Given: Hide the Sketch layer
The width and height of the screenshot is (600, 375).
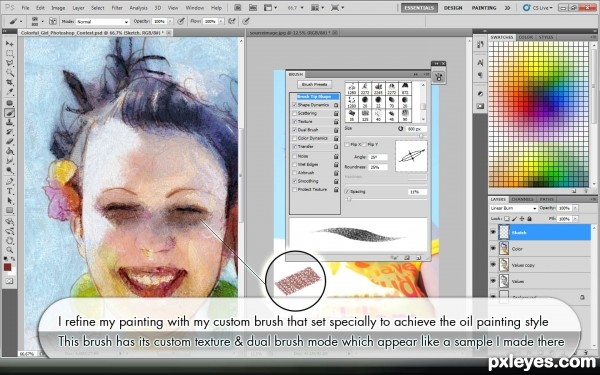Looking at the screenshot, I should coord(493,232).
